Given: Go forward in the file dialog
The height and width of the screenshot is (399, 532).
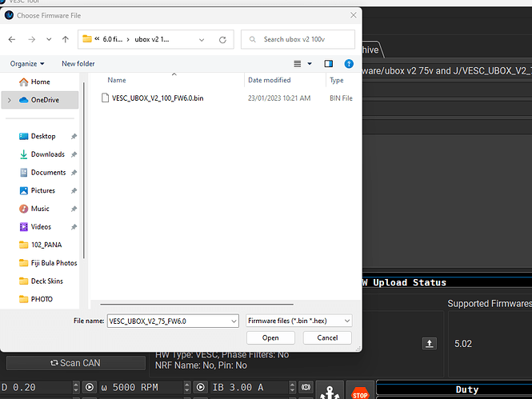Looking at the screenshot, I should click(31, 39).
